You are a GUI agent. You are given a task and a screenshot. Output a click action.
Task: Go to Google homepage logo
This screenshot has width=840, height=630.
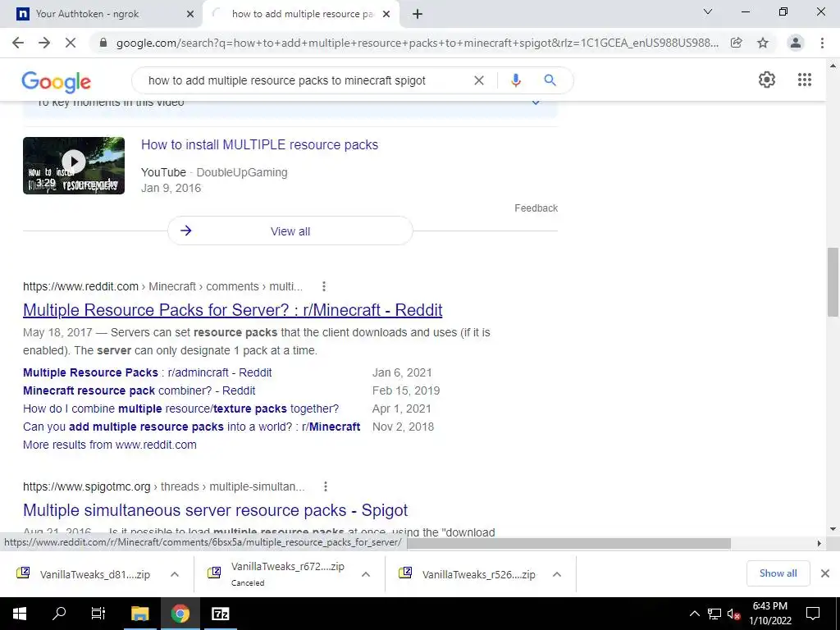[57, 82]
